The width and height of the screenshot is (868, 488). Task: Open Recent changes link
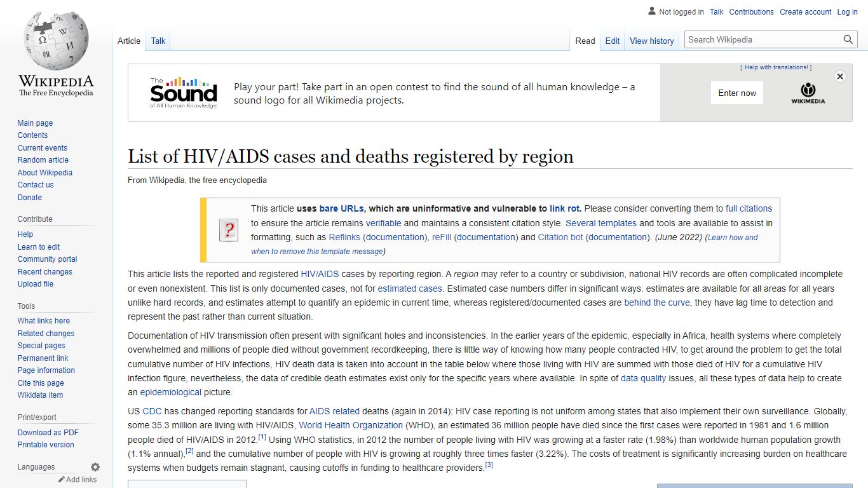tap(44, 272)
